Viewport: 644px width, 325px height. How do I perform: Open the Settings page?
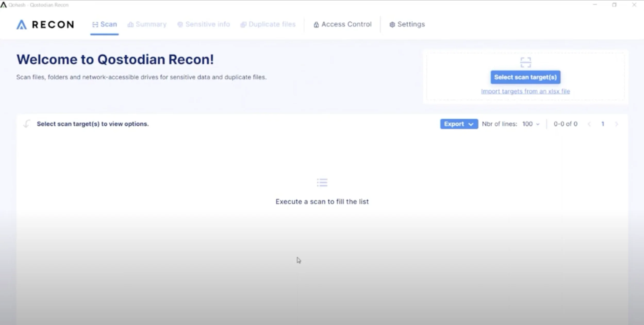407,24
